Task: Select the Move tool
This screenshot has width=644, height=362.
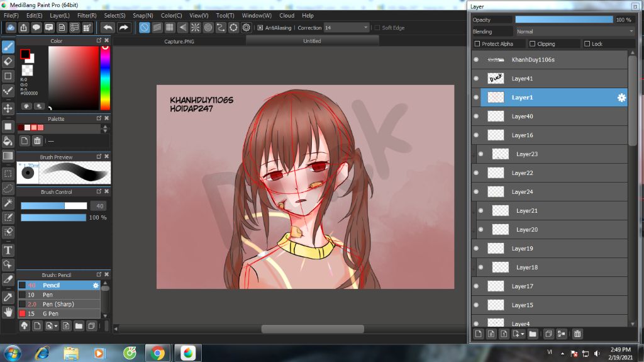Action: coord(8,108)
